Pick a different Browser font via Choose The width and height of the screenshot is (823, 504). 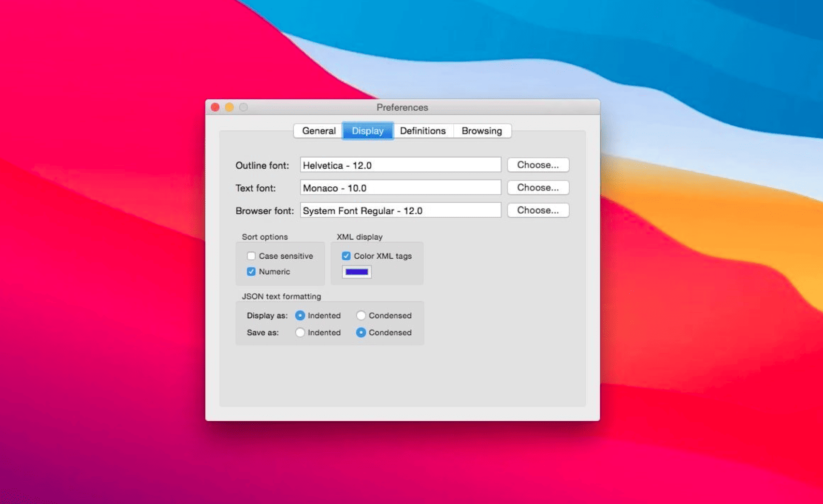pyautogui.click(x=538, y=211)
